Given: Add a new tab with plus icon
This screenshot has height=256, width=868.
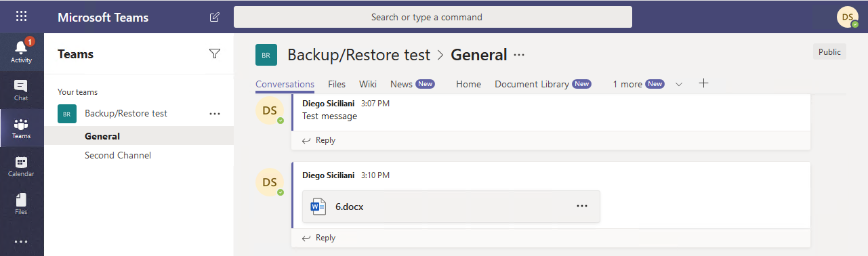Looking at the screenshot, I should point(703,83).
